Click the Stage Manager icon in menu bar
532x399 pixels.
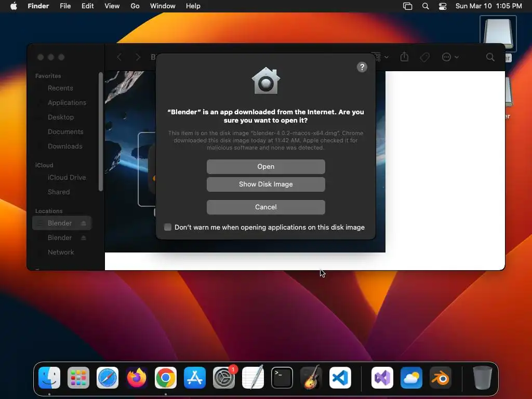point(407,6)
